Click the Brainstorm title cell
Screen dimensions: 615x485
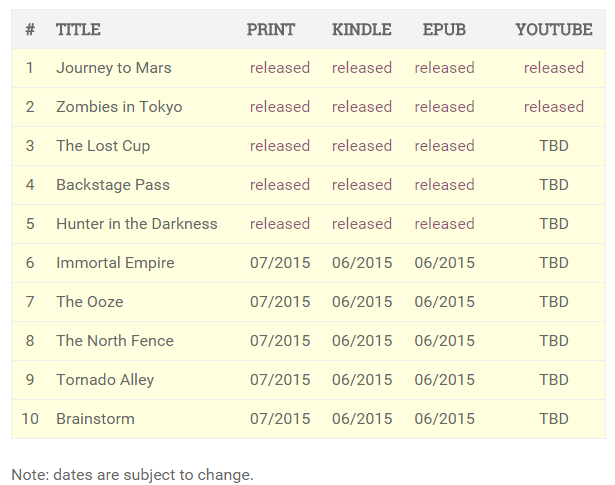tap(95, 419)
